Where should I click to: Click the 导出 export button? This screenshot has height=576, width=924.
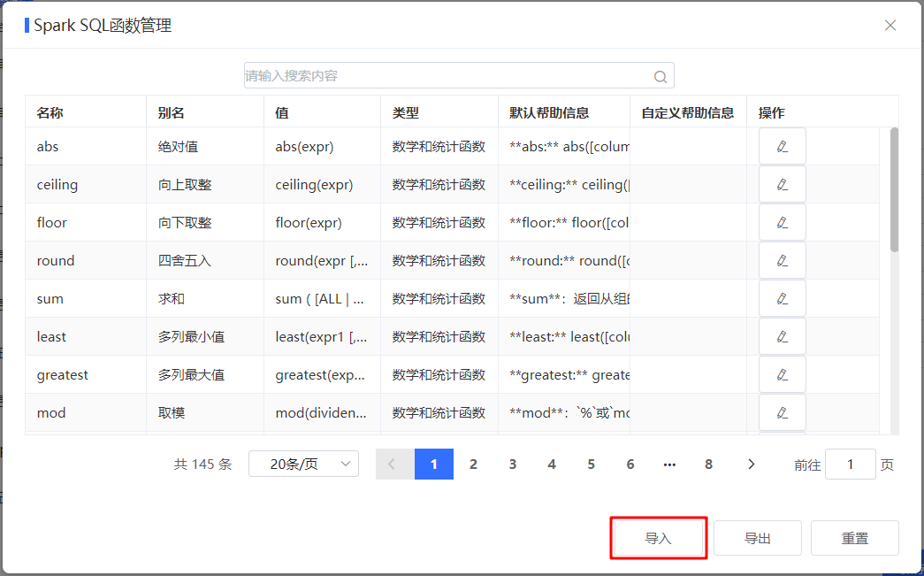(757, 538)
